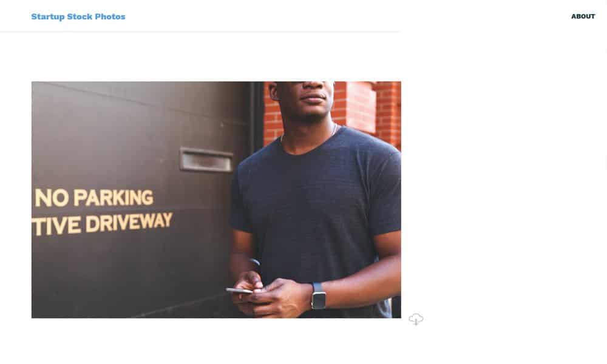Click the word Stock in the logo

tap(80, 16)
